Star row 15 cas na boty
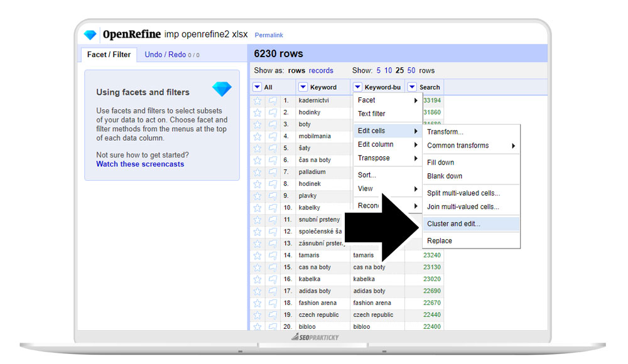Viewport: 628px width, 364px height. pos(257,267)
